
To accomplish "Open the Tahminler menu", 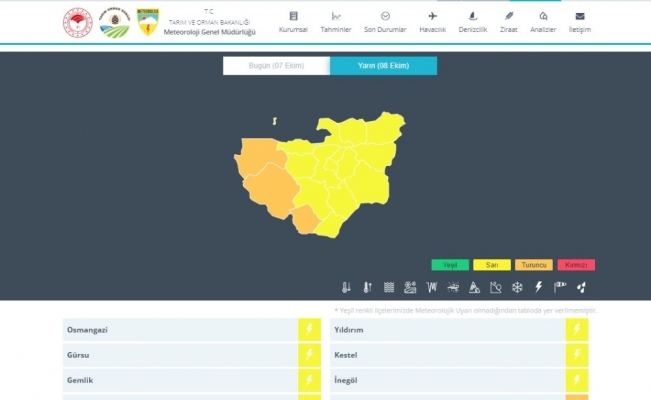I will [336, 22].
